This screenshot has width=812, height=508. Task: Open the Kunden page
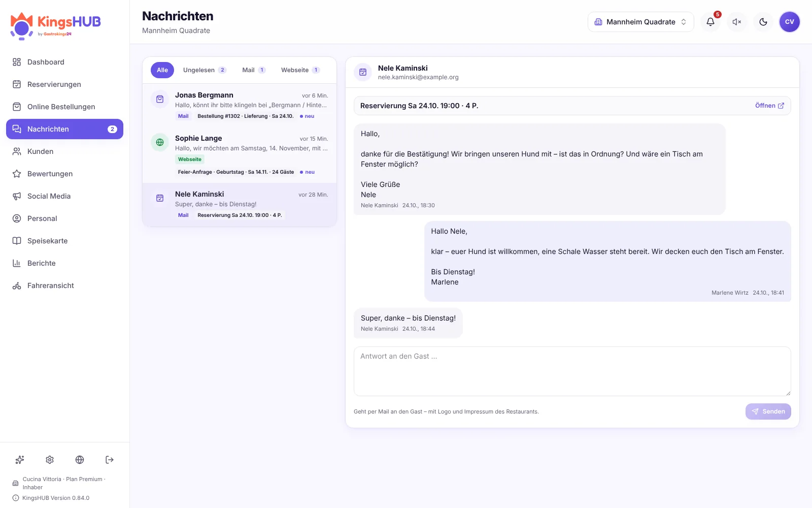pos(64,151)
